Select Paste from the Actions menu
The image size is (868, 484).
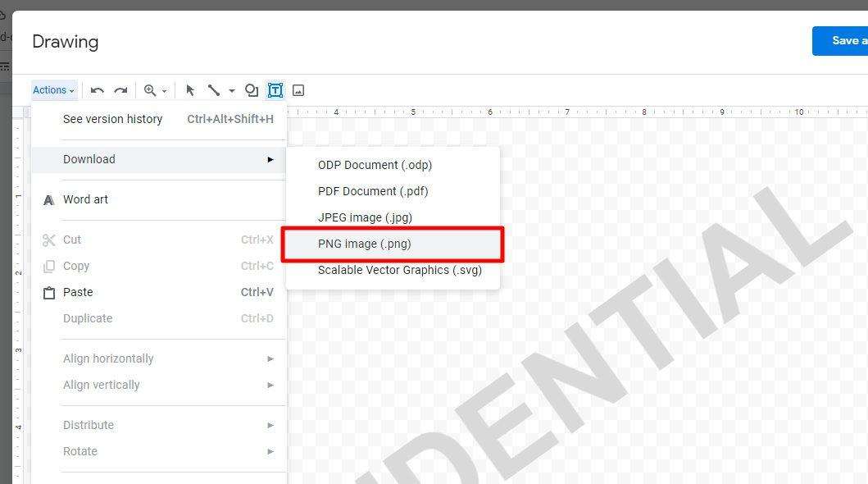[79, 292]
